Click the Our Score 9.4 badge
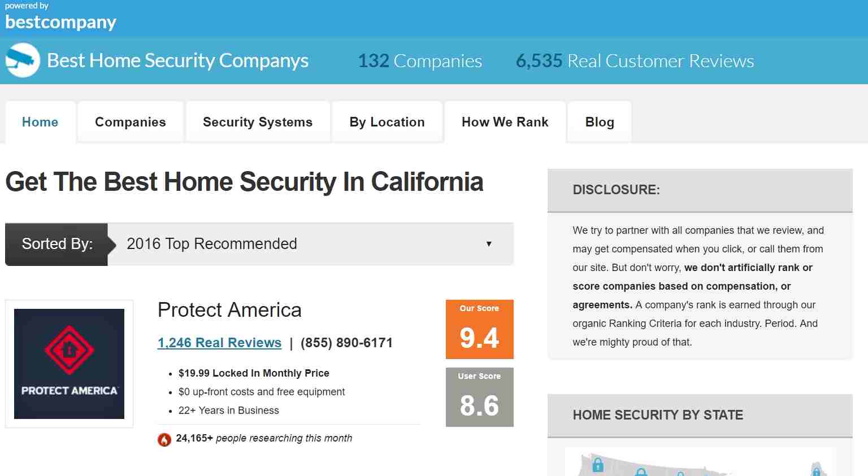868x476 pixels. tap(479, 329)
